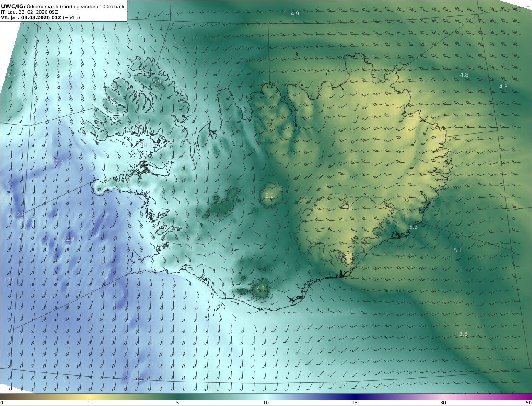This screenshot has width=532, height=406.
Task: Click the valid time "VT: þri. 03.03.2026 01Z"
Action: point(31,18)
